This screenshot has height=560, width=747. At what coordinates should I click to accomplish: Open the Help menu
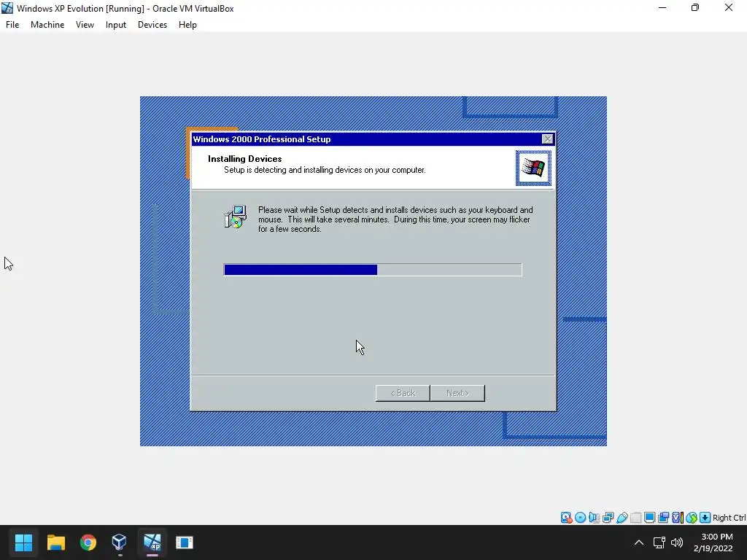click(187, 25)
